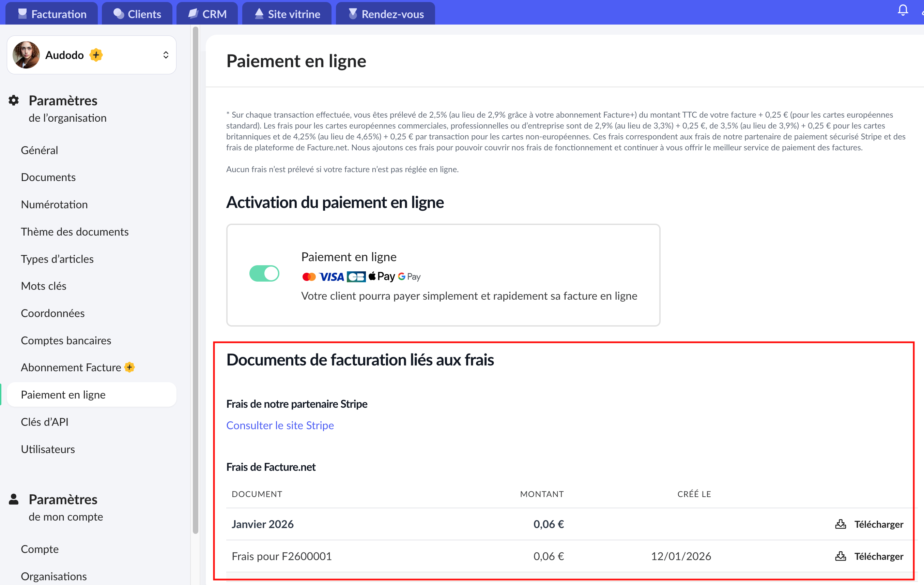This screenshot has height=585, width=924.
Task: Open the Site vitrine tab
Action: coord(287,14)
